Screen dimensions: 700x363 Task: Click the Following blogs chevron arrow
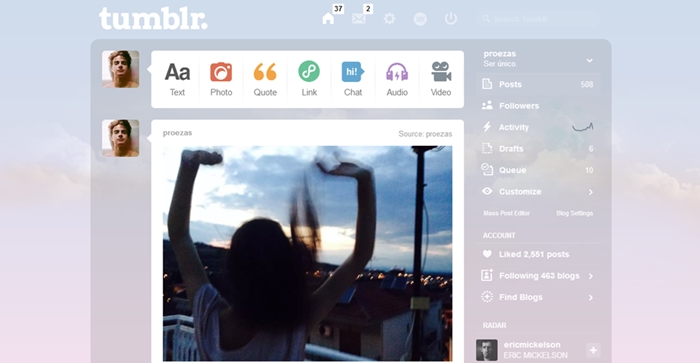coord(591,276)
